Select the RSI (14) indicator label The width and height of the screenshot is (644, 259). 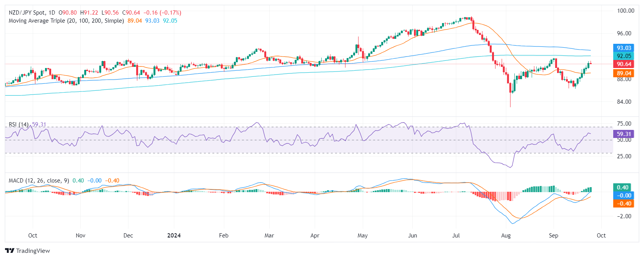pos(18,125)
